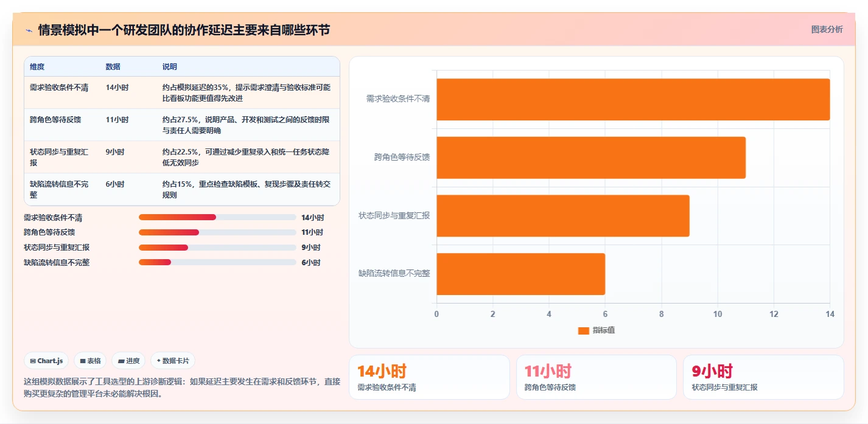Click the 14小时 value beside its progress bar
868x424 pixels.
(x=313, y=218)
